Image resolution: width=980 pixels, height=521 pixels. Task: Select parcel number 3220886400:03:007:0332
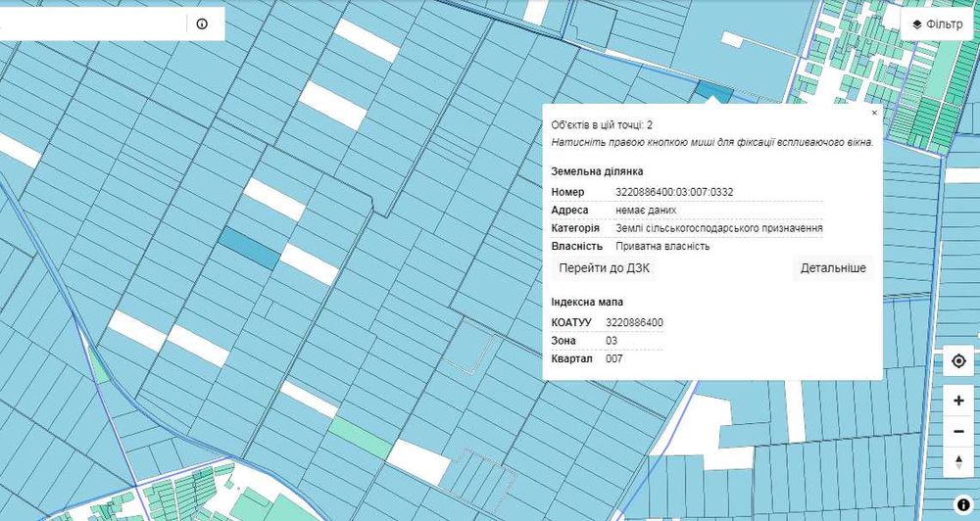click(x=674, y=192)
